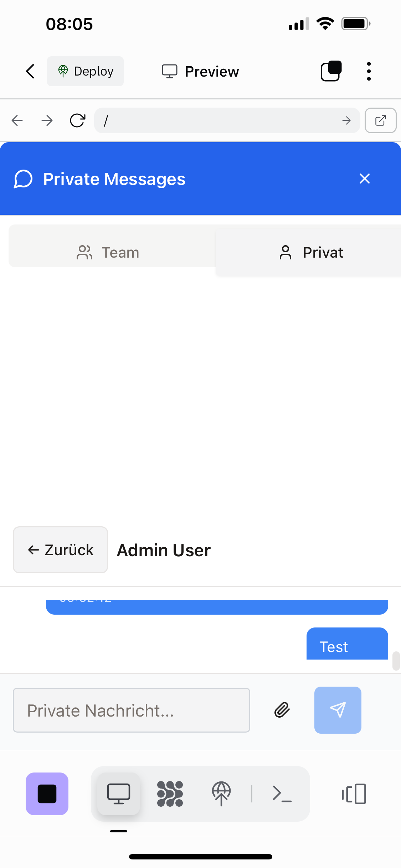Click the URL path address bar

click(221, 120)
